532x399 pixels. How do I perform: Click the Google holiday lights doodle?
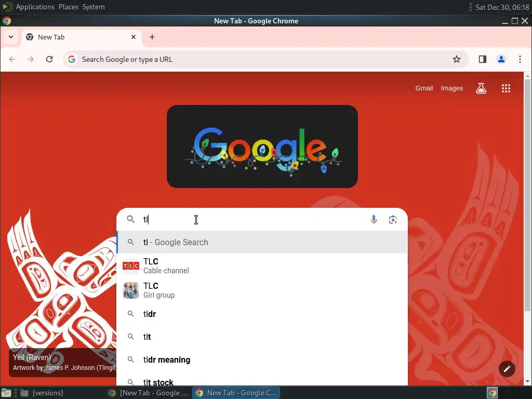click(262, 147)
